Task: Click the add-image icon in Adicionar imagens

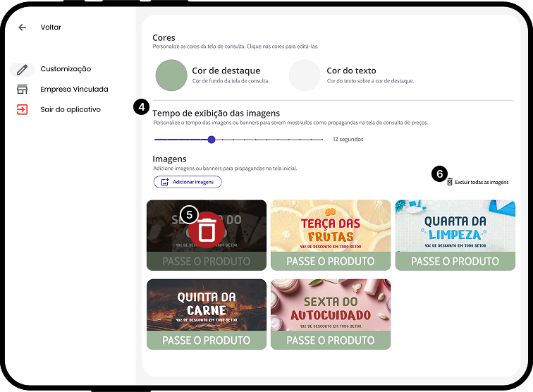Action: (164, 182)
